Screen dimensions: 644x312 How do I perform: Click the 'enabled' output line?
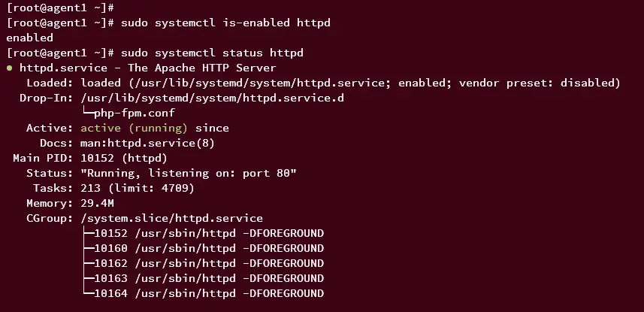(x=29, y=38)
